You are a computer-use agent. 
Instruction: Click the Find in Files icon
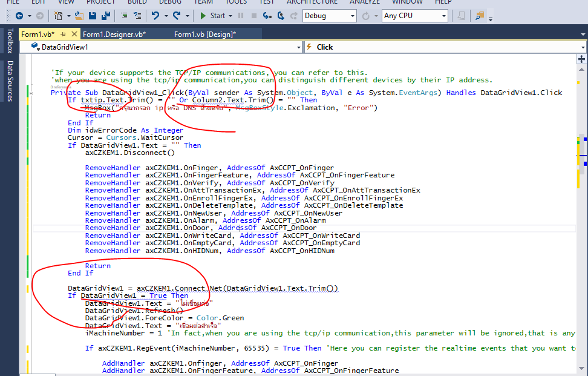click(480, 16)
